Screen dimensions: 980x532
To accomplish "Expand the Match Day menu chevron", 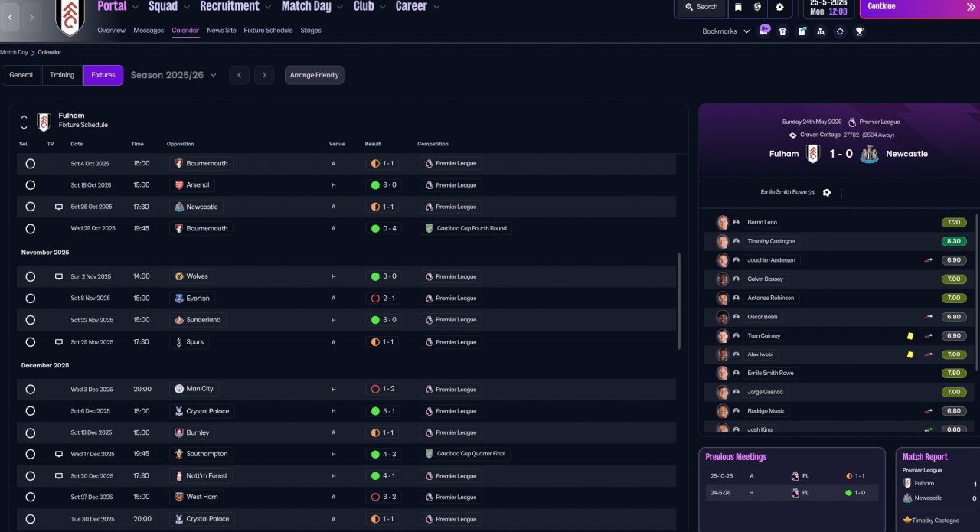I will [341, 7].
